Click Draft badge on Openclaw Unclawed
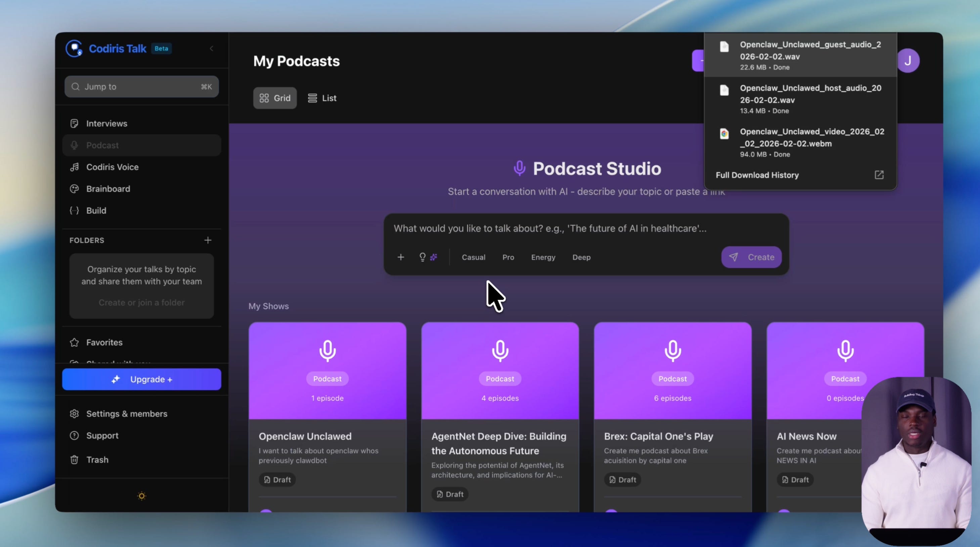Image resolution: width=980 pixels, height=547 pixels. coord(277,480)
